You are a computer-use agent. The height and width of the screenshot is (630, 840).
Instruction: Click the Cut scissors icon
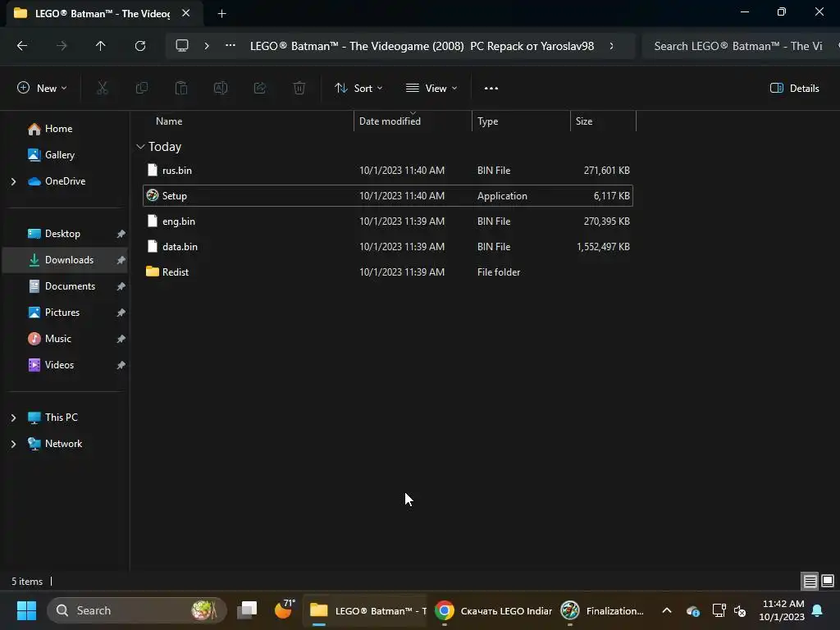click(102, 89)
